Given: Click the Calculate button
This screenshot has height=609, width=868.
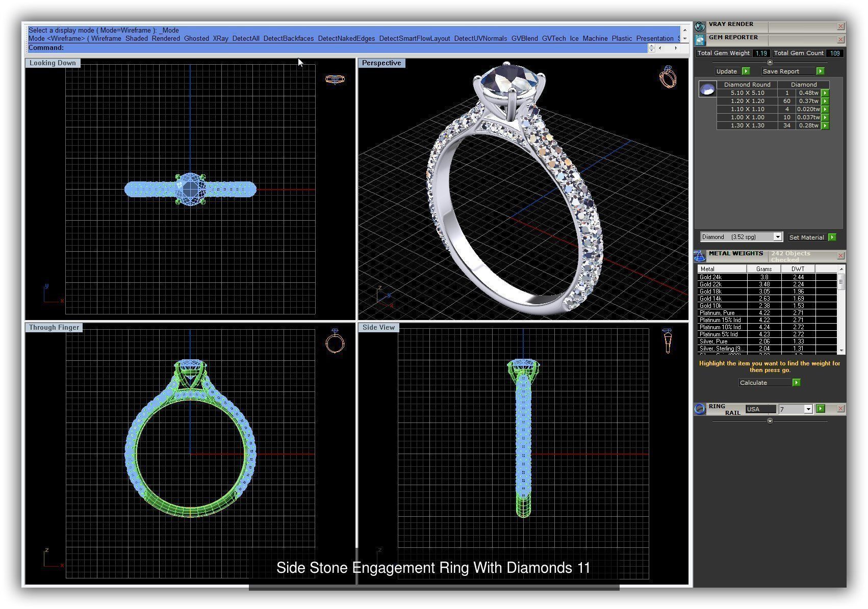Looking at the screenshot, I should (764, 383).
